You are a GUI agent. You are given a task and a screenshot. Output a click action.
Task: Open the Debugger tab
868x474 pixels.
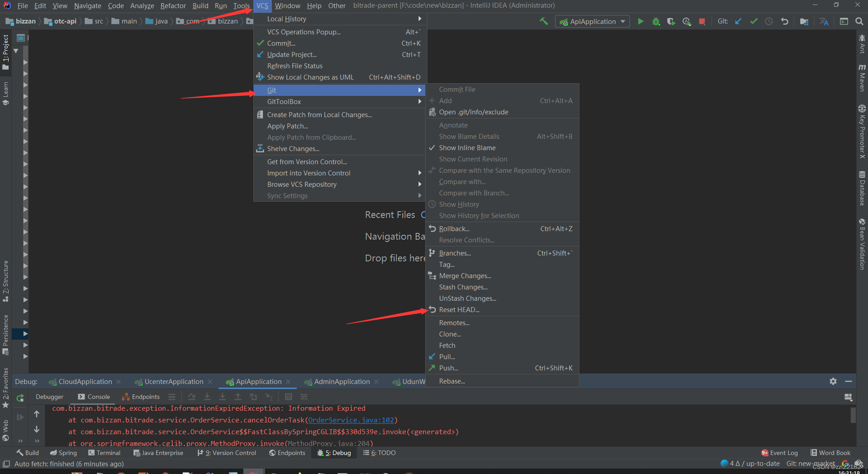[50, 397]
